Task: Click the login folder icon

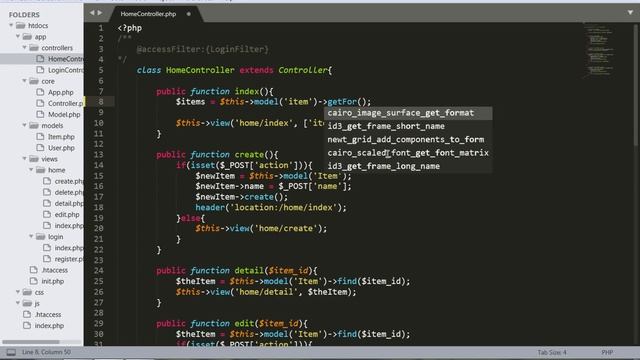Action: 40,236
